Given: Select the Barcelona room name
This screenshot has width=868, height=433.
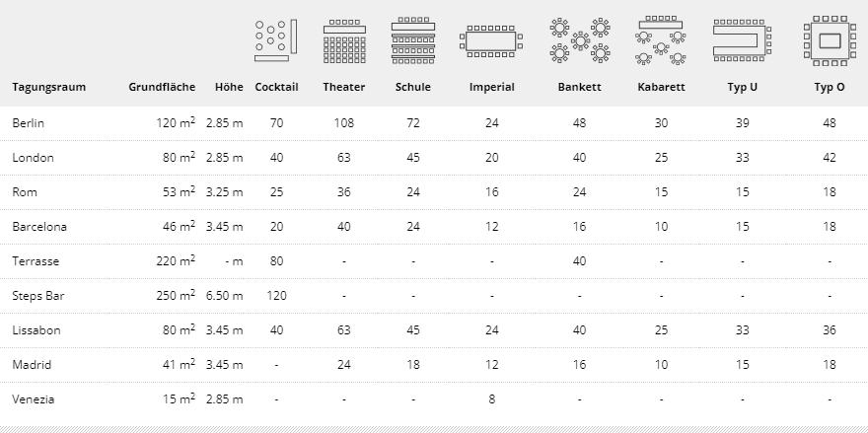Looking at the screenshot, I should pyautogui.click(x=39, y=227).
